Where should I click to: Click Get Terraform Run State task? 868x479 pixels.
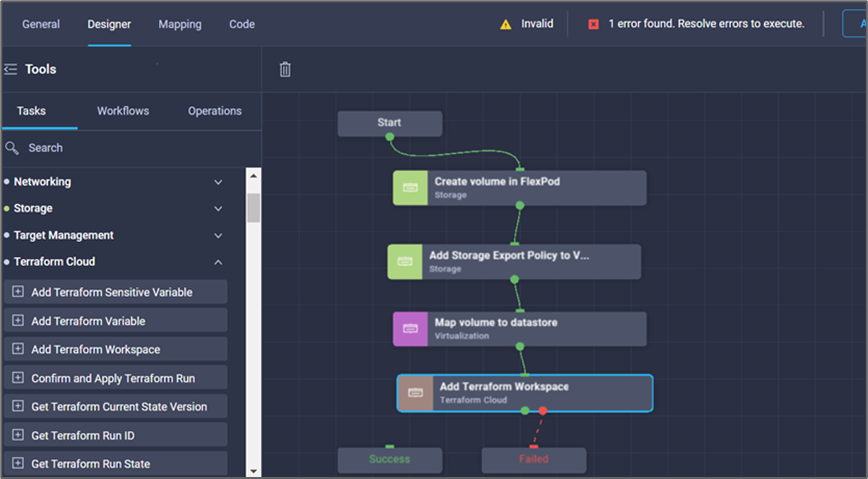(x=116, y=463)
